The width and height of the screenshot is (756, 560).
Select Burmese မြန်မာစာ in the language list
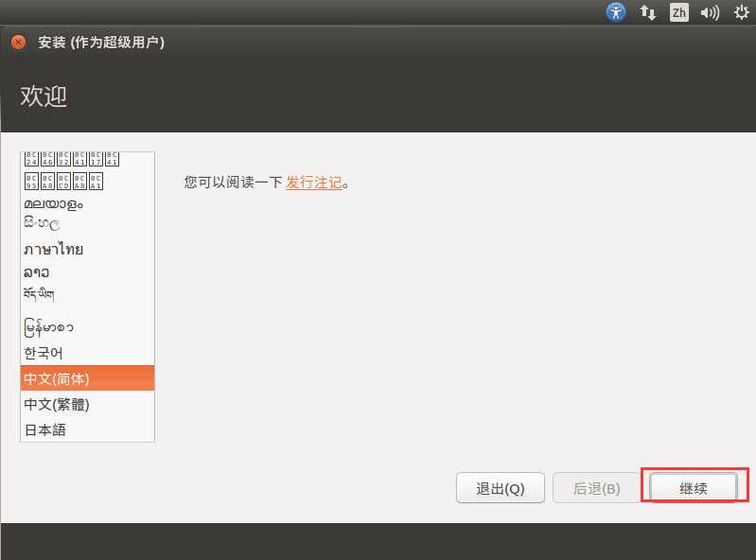click(x=87, y=327)
